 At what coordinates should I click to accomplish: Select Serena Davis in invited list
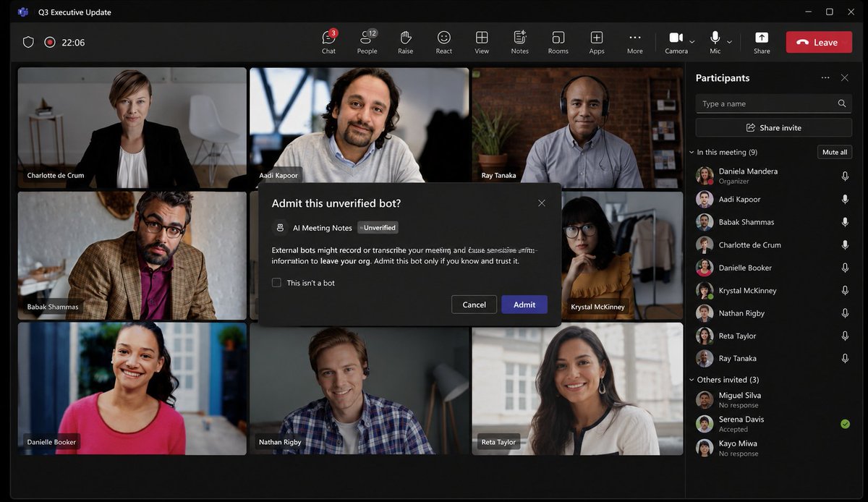pyautogui.click(x=773, y=424)
